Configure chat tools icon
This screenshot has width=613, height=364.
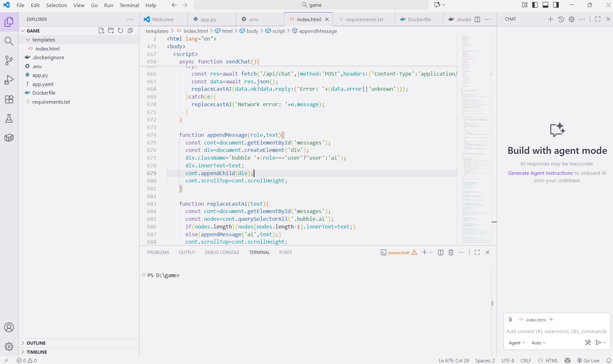point(588,342)
